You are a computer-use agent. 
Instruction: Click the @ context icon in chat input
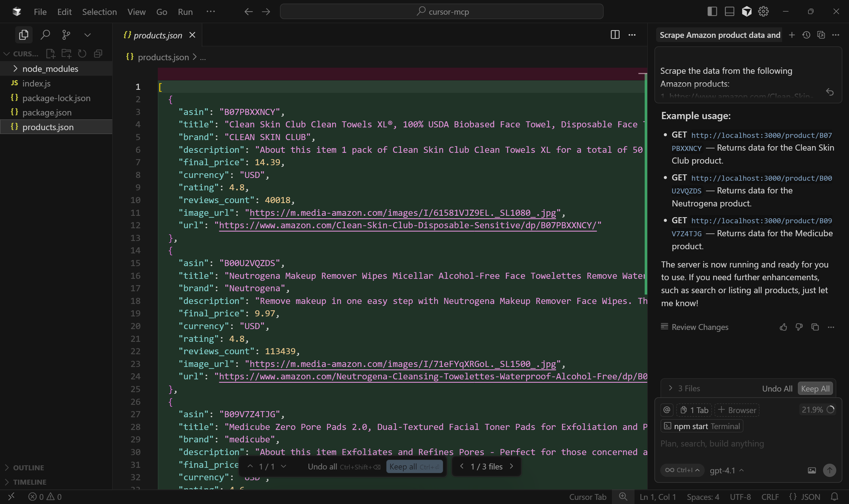tap(666, 410)
